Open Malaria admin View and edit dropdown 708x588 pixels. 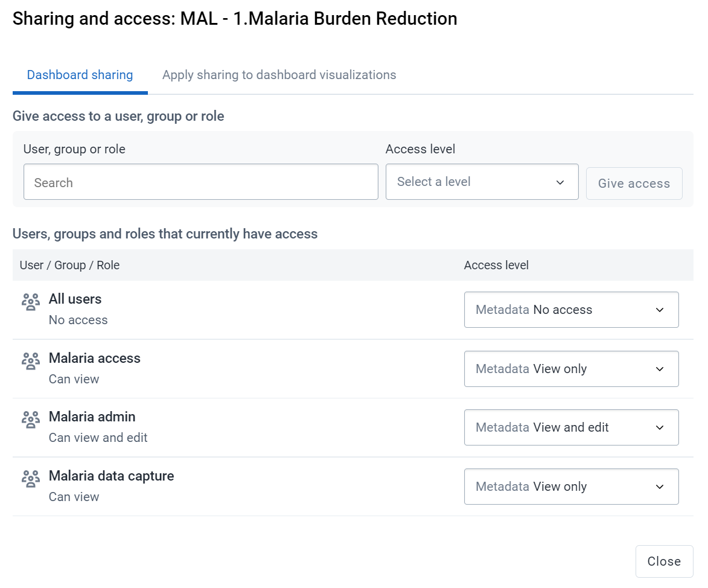571,427
